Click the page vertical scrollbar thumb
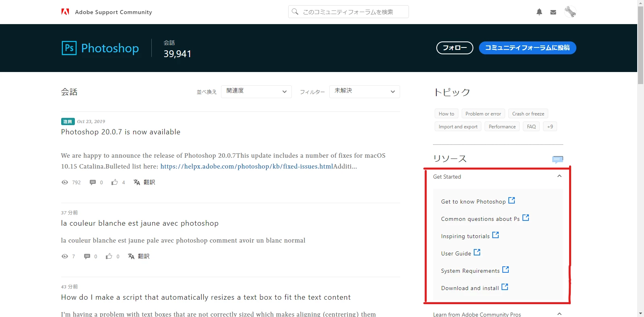This screenshot has height=317, width=644. coord(640,44)
